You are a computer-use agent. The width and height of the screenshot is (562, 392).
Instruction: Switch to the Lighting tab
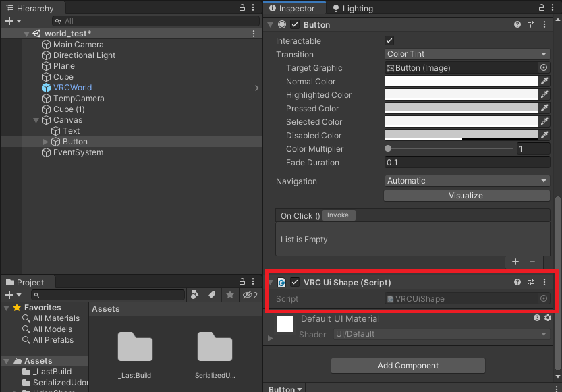(353, 8)
